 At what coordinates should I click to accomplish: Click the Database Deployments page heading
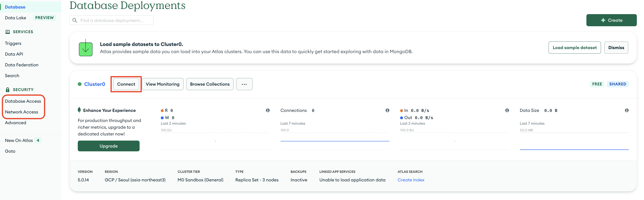[x=127, y=6]
